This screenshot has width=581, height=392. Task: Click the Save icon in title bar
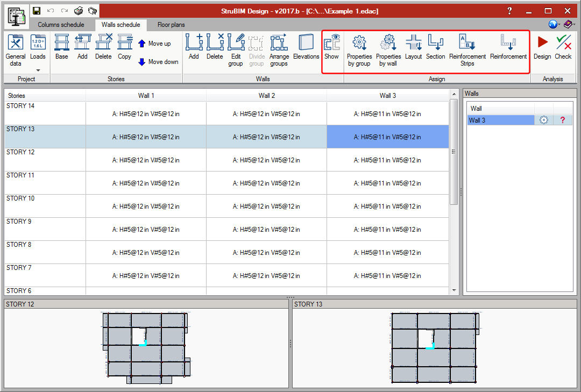coord(37,11)
